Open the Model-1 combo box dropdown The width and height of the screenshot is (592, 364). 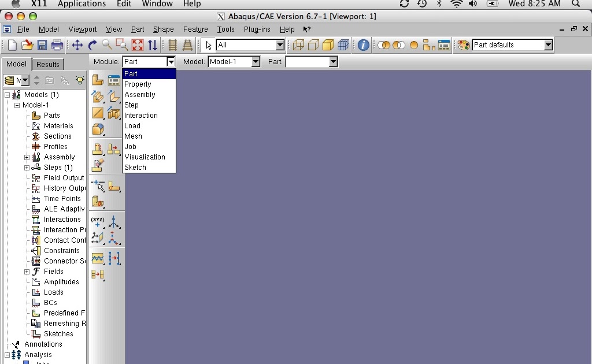(x=256, y=61)
